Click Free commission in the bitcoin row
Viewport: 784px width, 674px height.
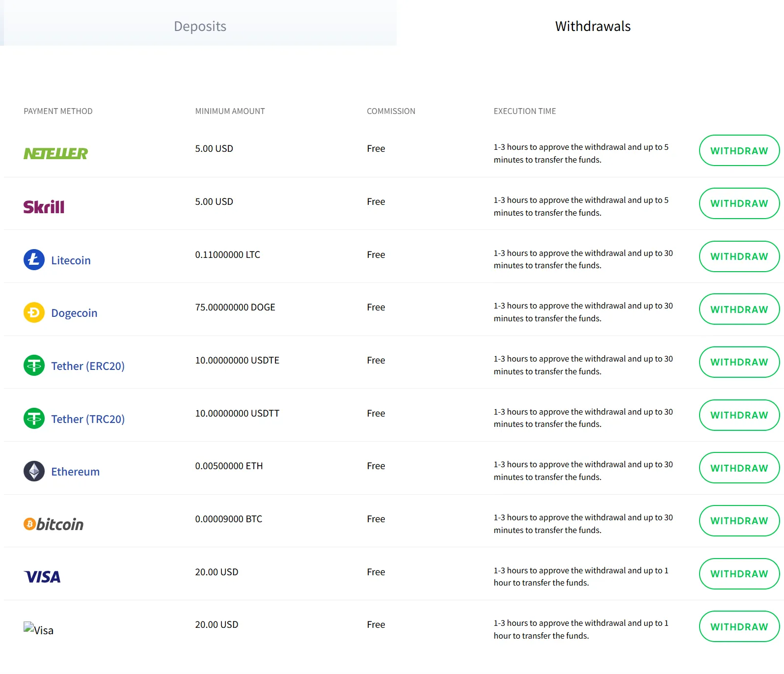tap(376, 519)
